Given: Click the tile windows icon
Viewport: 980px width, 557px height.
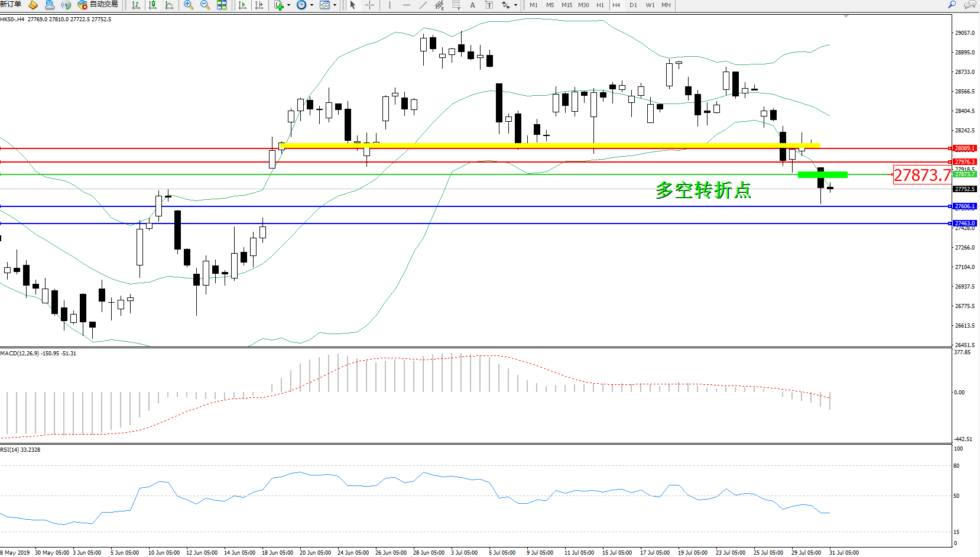Looking at the screenshot, I should [x=222, y=5].
